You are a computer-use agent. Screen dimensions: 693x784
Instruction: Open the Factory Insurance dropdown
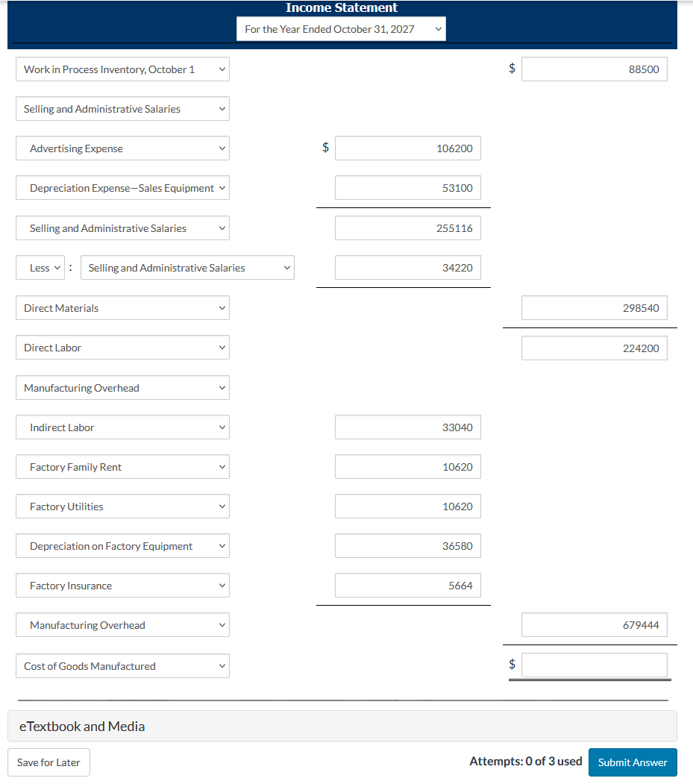pyautogui.click(x=122, y=585)
